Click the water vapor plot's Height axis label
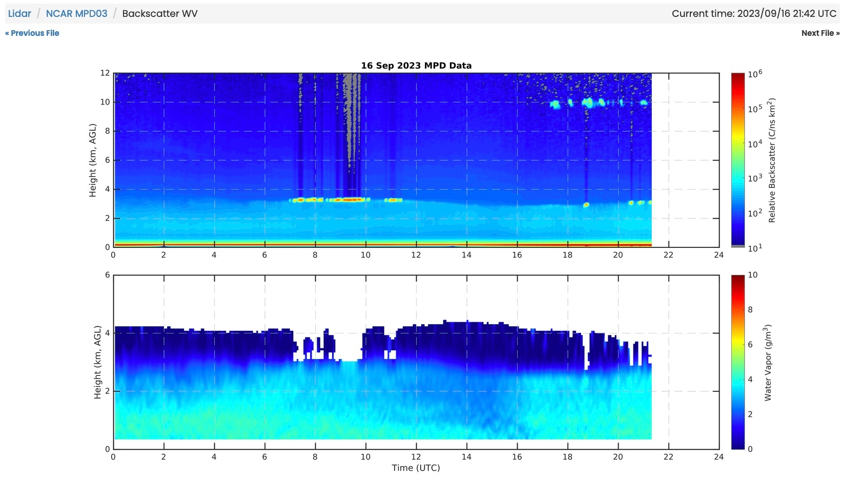 coord(97,362)
